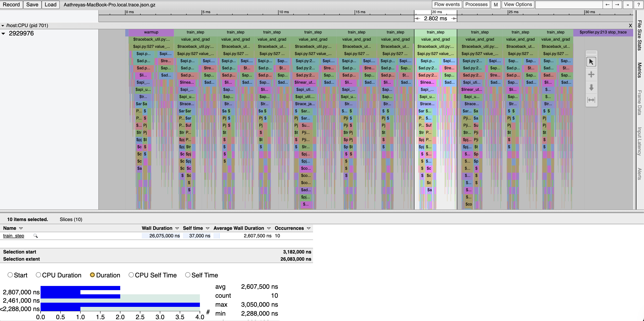Viewport: 644px width, 321px height.
Task: Collapse thread 2929976 row
Action: (x=3, y=33)
